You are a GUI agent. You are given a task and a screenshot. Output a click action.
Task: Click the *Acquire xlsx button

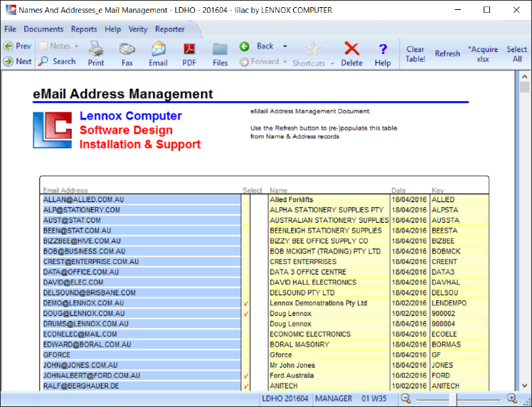tap(483, 54)
